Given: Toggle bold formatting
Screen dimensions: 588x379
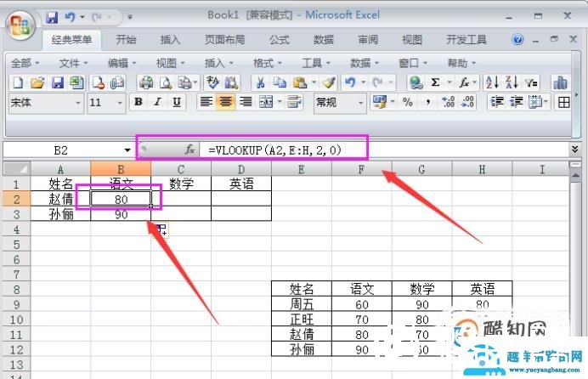Looking at the screenshot, I should (x=139, y=102).
